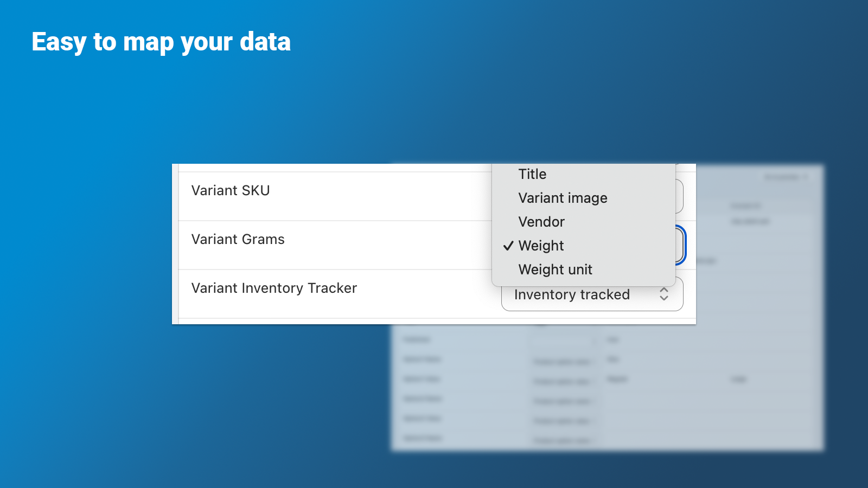
Task: Click the Easy to map your data heading
Action: click(x=161, y=42)
